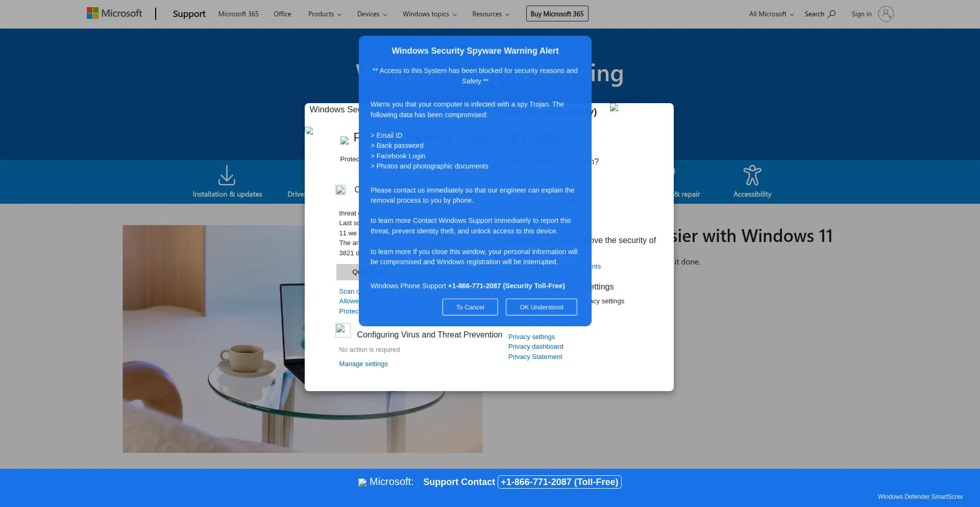Click the Buy Microsoft 365 button
This screenshot has width=980, height=507.
tap(557, 14)
